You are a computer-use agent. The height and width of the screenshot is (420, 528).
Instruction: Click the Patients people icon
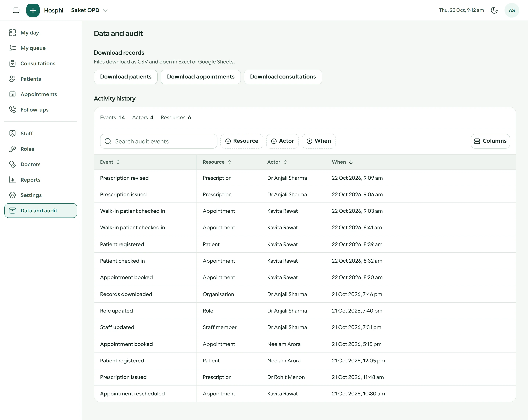[x=12, y=79]
